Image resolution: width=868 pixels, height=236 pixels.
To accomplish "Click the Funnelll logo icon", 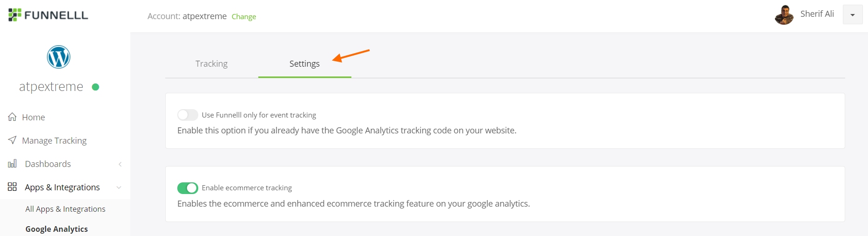I will [14, 15].
